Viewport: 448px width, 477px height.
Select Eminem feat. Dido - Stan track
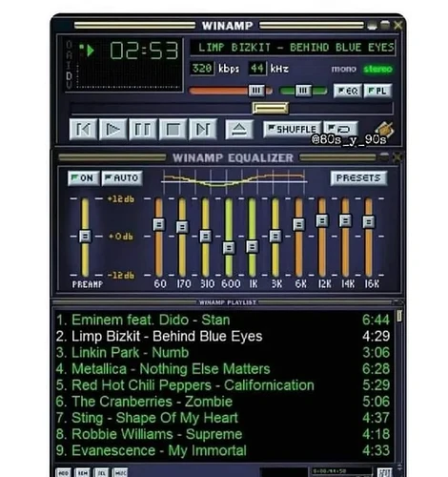[x=223, y=320]
